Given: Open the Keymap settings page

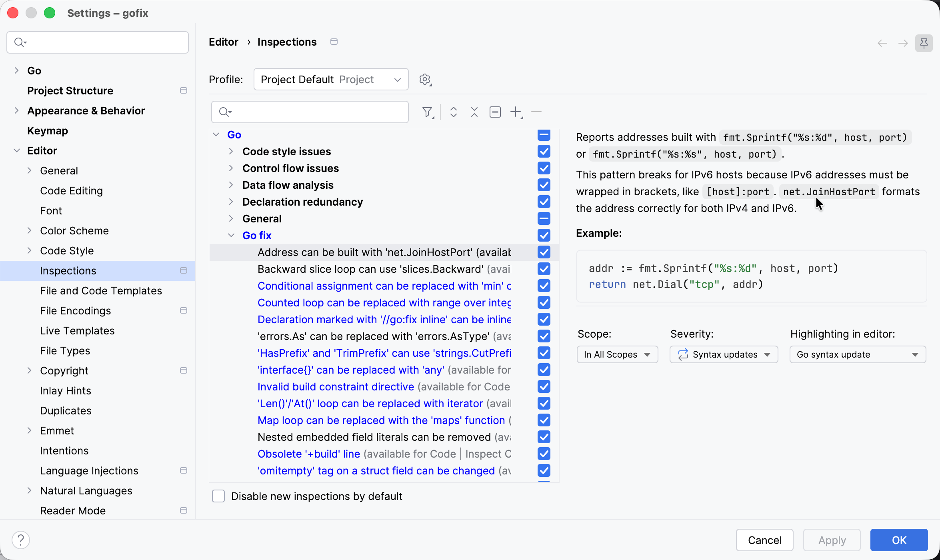Looking at the screenshot, I should 48,130.
